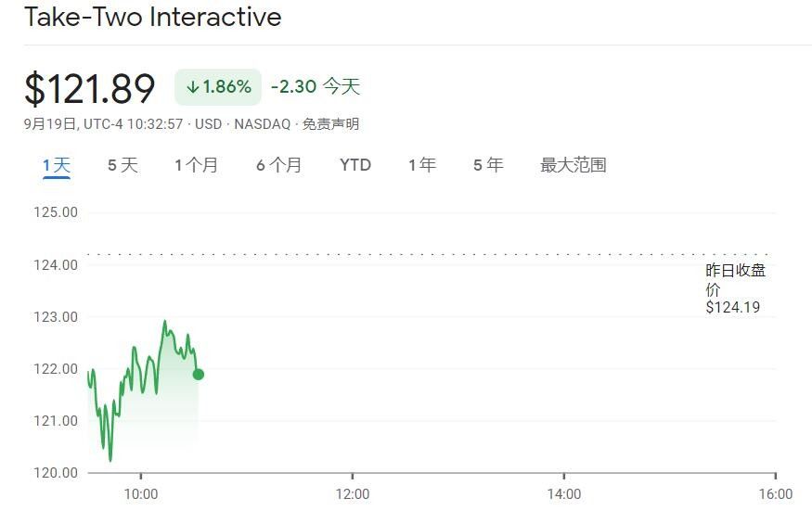Click the 昨日收盘价 $124.19 label

coord(735,289)
